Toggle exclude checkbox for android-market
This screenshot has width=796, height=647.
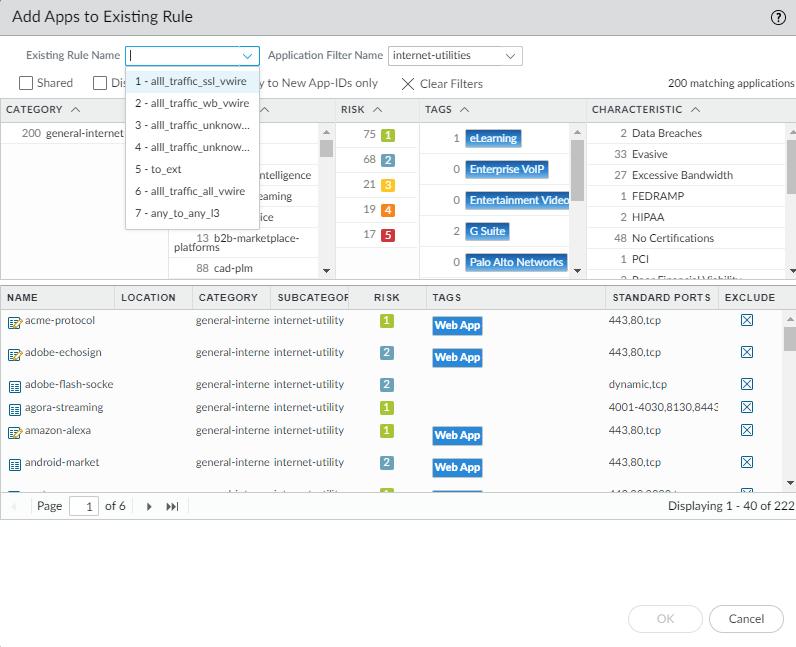[x=747, y=463]
